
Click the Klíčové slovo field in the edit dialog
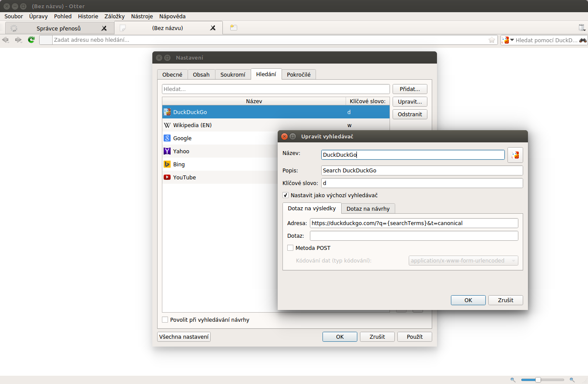pos(422,183)
